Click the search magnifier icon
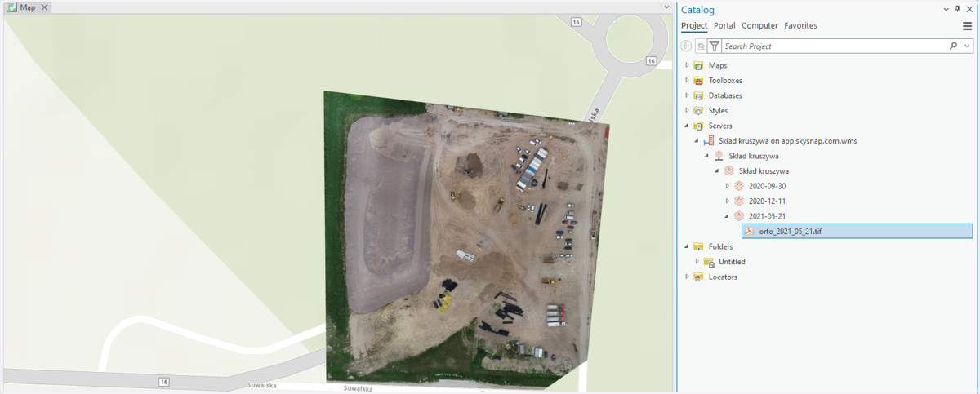Viewport: 980px width, 394px height. coord(954,46)
